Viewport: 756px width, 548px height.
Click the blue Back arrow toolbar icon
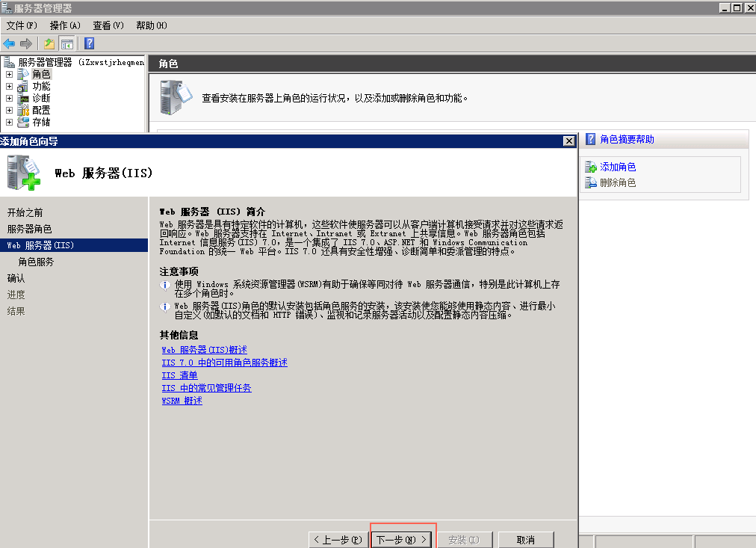(x=9, y=43)
